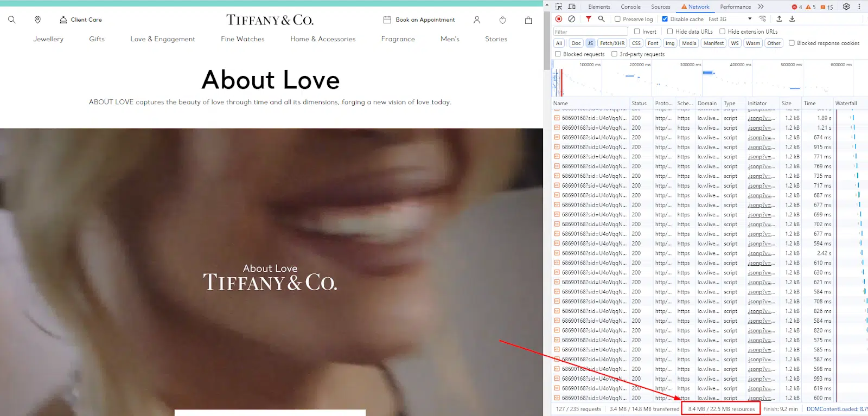This screenshot has width=868, height=416.
Task: Check the Blocked requests box
Action: pos(558,54)
